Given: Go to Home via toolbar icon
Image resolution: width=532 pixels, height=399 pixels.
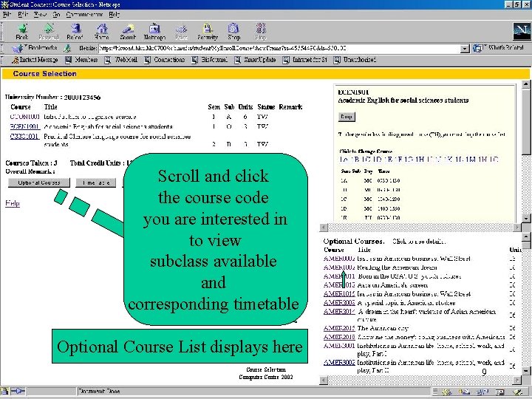Looking at the screenshot, I should tap(102, 29).
